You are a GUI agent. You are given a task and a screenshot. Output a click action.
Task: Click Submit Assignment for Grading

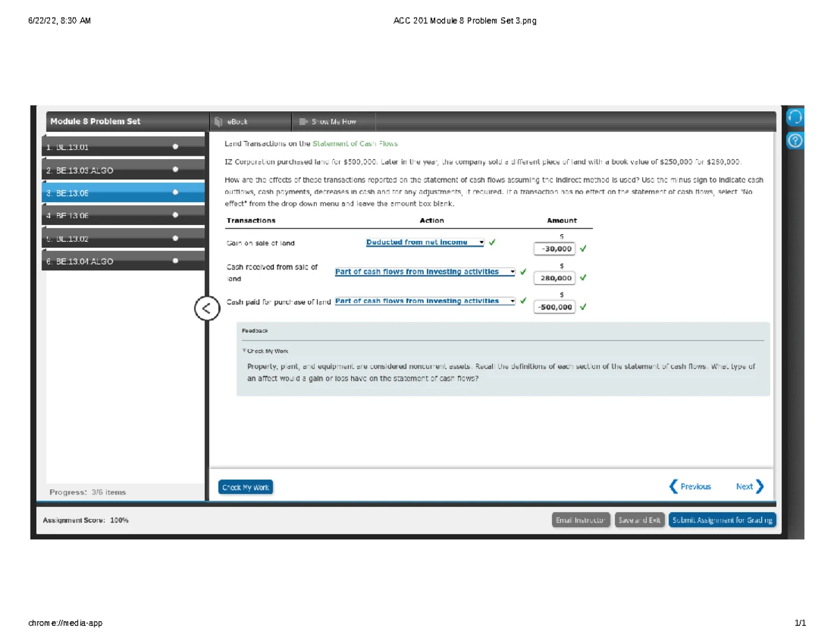tap(722, 520)
